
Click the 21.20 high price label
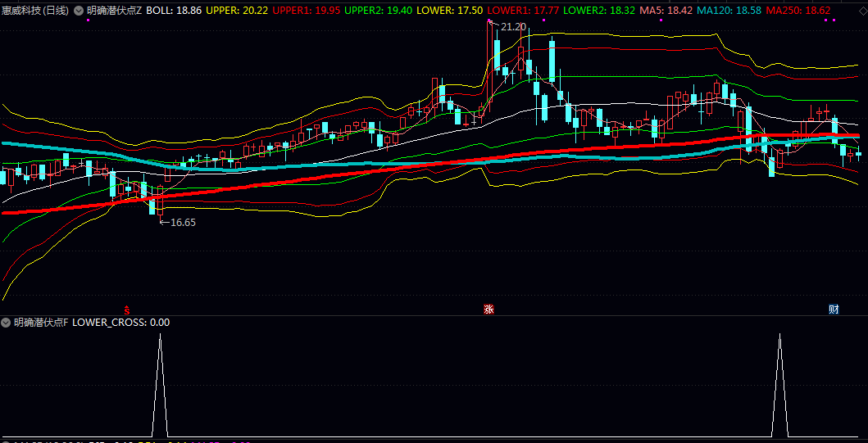coord(513,27)
